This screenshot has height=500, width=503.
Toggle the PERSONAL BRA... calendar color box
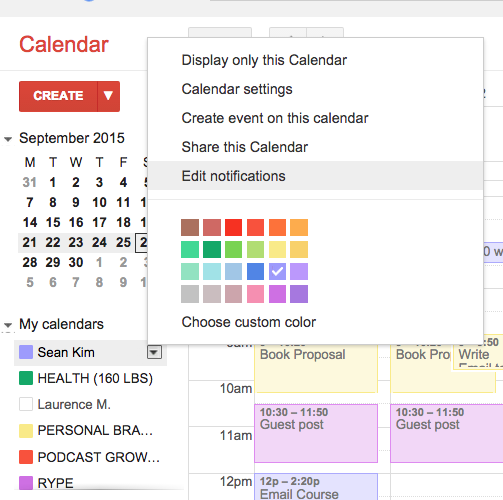pos(26,430)
